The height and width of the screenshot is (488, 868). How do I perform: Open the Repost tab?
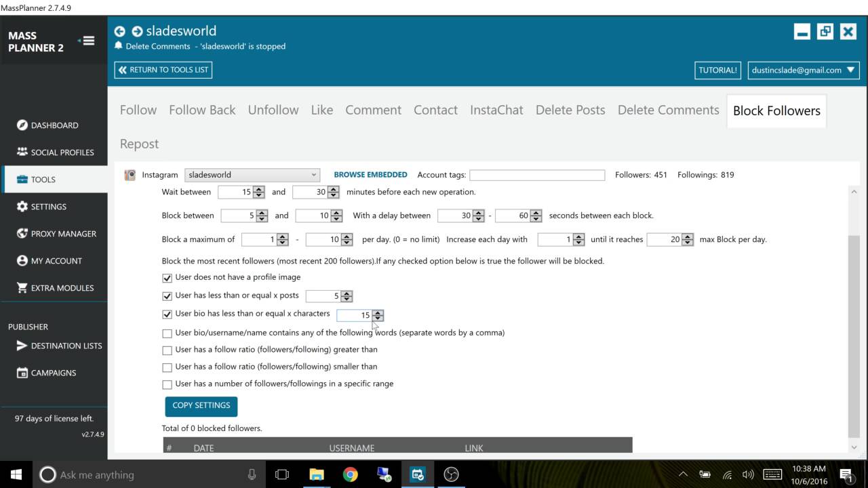(139, 144)
